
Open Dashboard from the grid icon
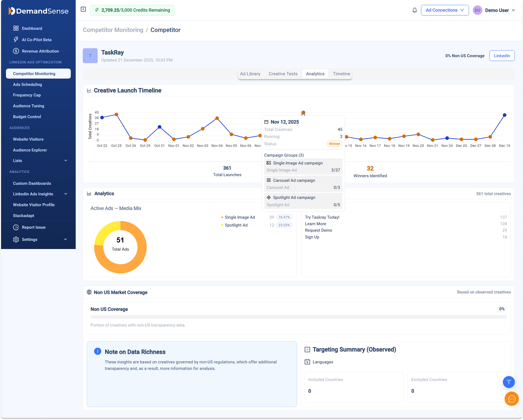pos(16,28)
